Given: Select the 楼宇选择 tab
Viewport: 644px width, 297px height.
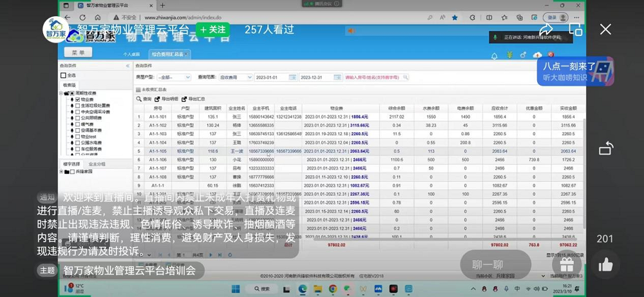Looking at the screenshot, I should [x=72, y=164].
